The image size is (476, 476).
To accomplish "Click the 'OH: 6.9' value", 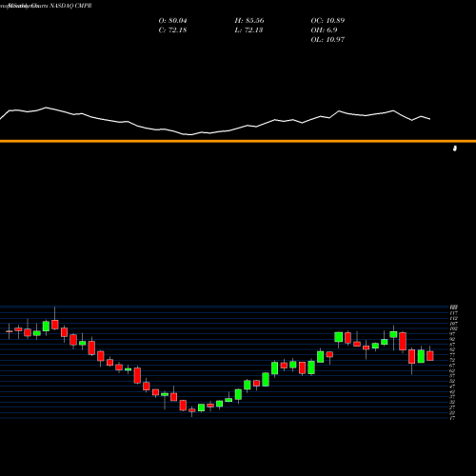I will (324, 30).
